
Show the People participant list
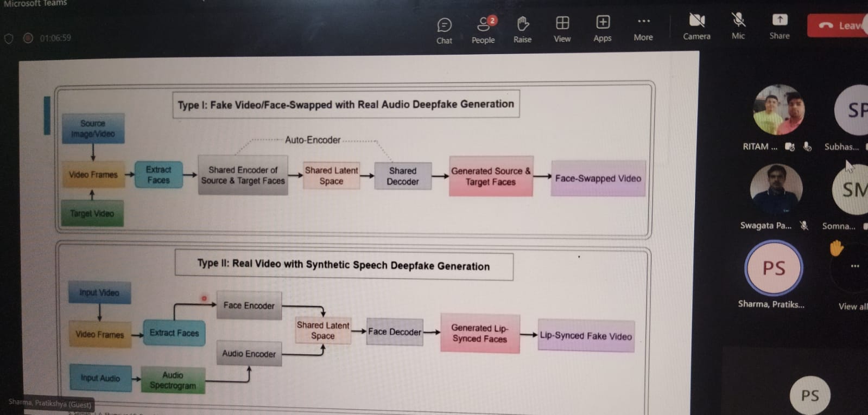[x=483, y=30]
